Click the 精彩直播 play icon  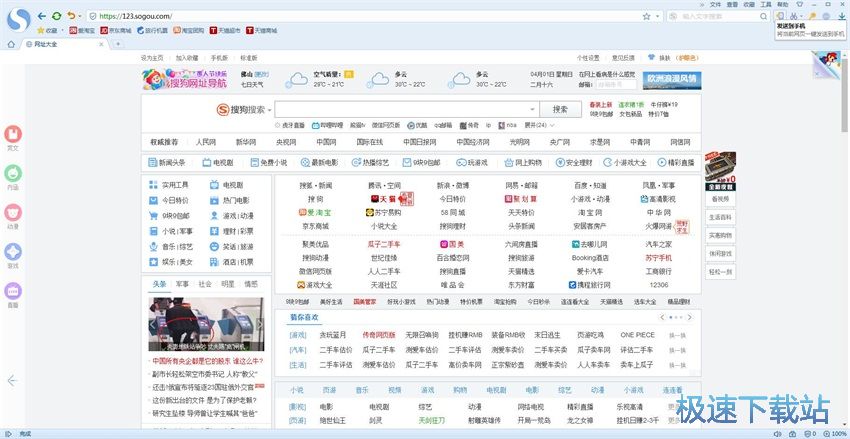661,162
